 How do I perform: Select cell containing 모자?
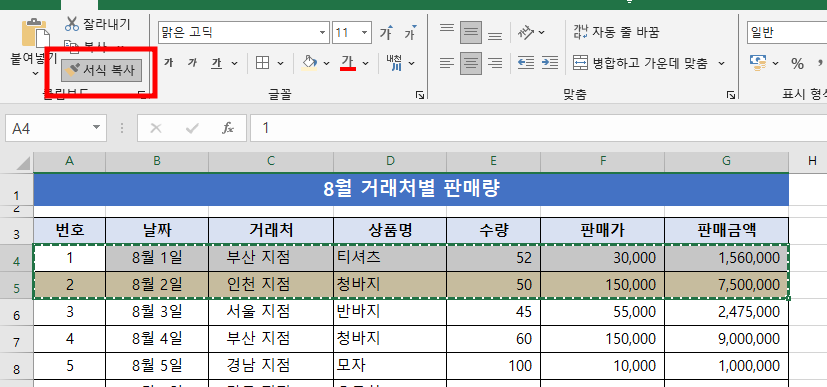[390, 366]
